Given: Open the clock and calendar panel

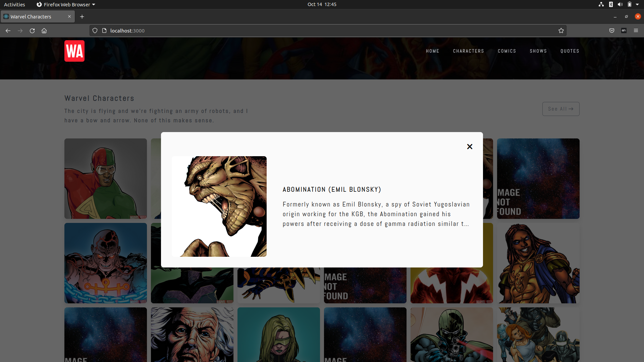Looking at the screenshot, I should tap(322, 4).
